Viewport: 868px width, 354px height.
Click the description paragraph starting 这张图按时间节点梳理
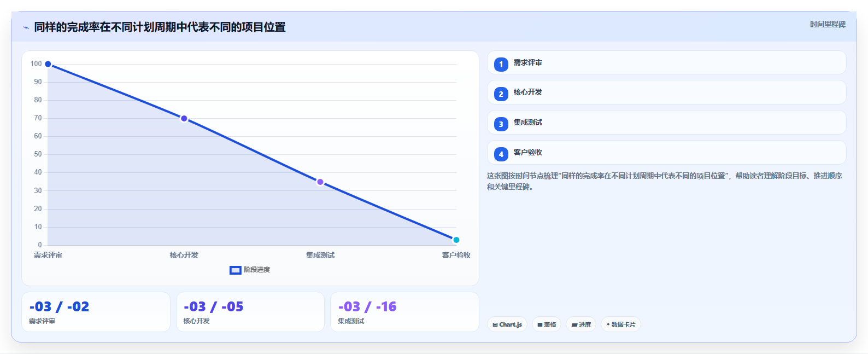coord(665,181)
